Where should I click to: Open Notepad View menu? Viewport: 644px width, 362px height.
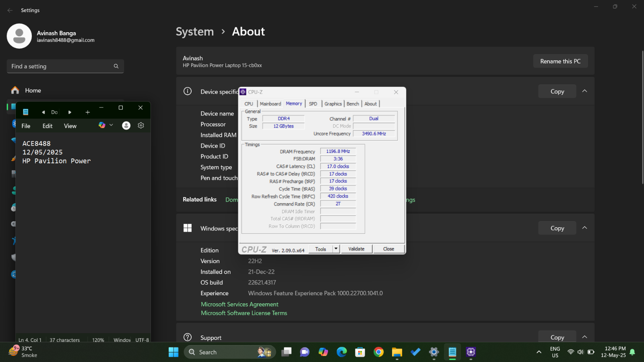point(70,126)
